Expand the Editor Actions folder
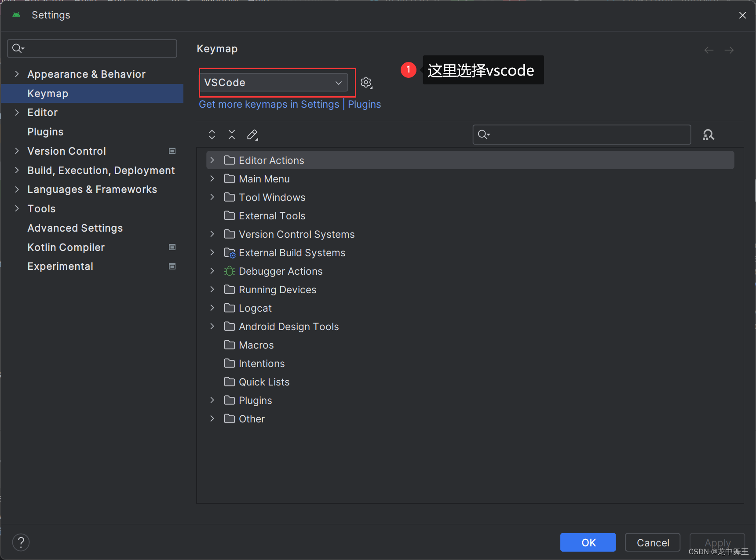 point(212,160)
